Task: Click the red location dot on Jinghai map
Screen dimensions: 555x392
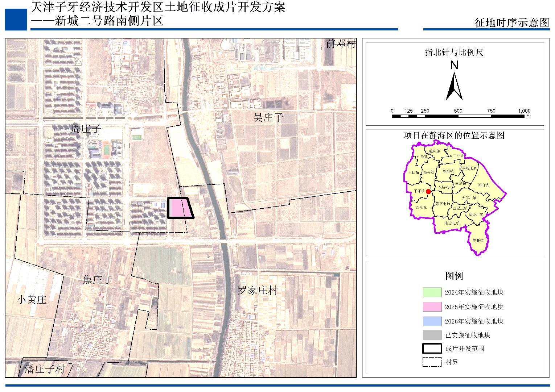Action: point(428,191)
